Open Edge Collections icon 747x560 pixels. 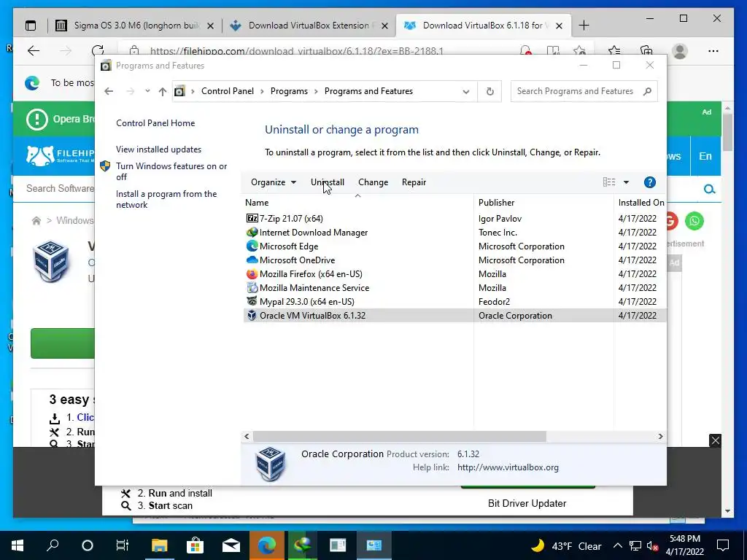point(646,50)
